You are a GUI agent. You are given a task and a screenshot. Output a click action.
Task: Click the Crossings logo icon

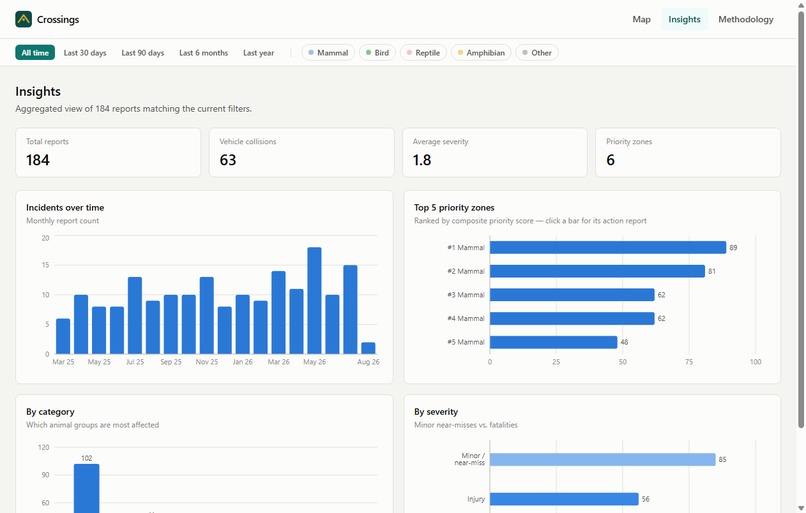(24, 20)
